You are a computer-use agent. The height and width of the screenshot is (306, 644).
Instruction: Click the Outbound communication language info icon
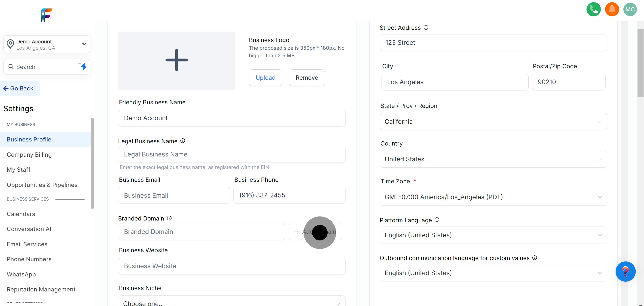pos(534,258)
